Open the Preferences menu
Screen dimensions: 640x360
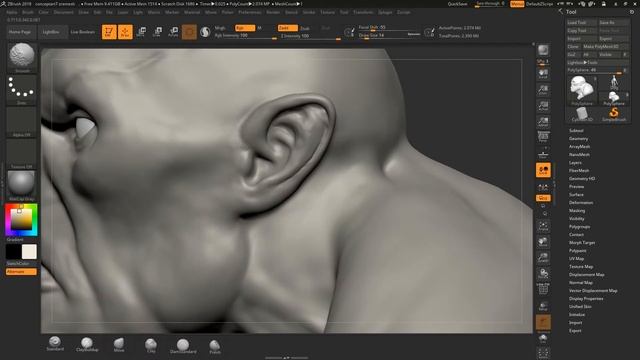[249, 12]
